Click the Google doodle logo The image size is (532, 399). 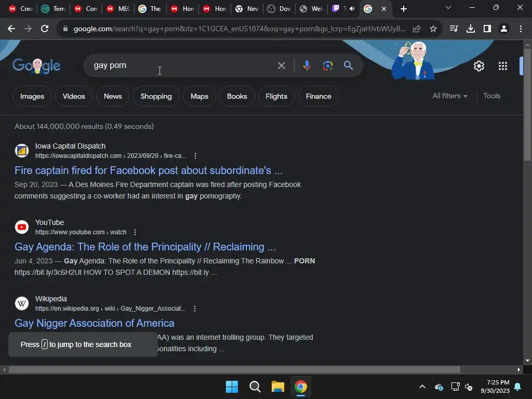(36, 66)
